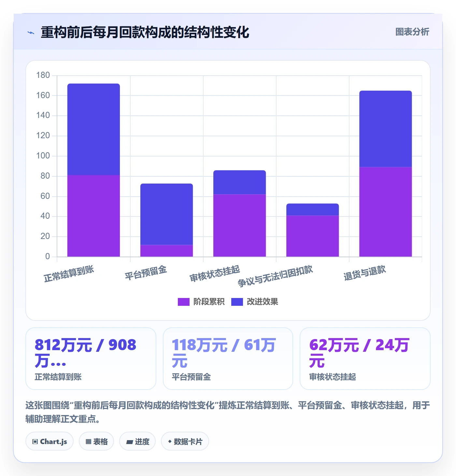Click the blue segment of the 审核状态挂起 bar
This screenshot has width=456, height=476.
pos(239,182)
